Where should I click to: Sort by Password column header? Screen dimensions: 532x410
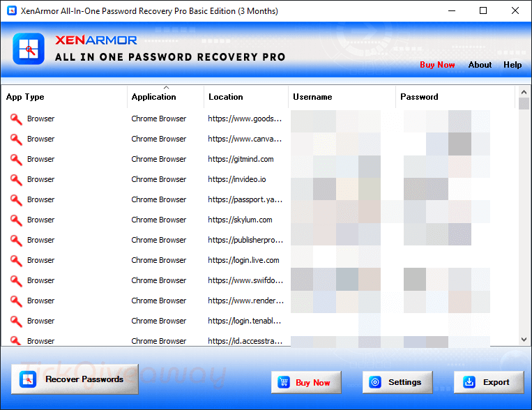[x=455, y=97]
